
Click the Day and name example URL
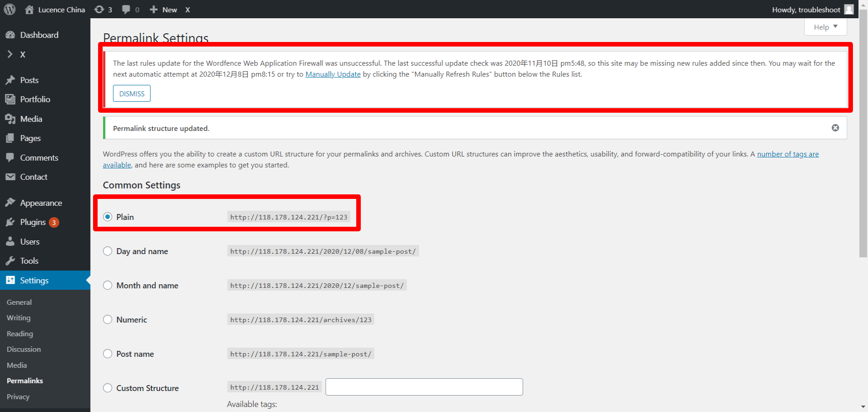point(323,251)
